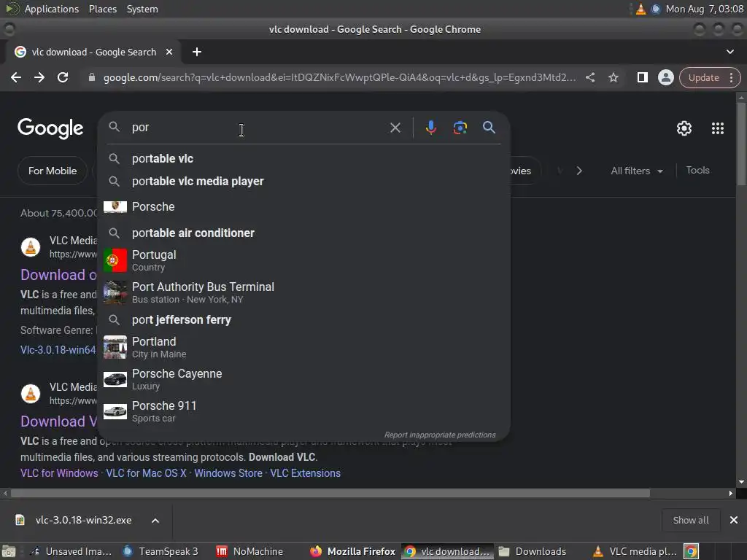
Task: Reload the current page
Action: point(63,77)
